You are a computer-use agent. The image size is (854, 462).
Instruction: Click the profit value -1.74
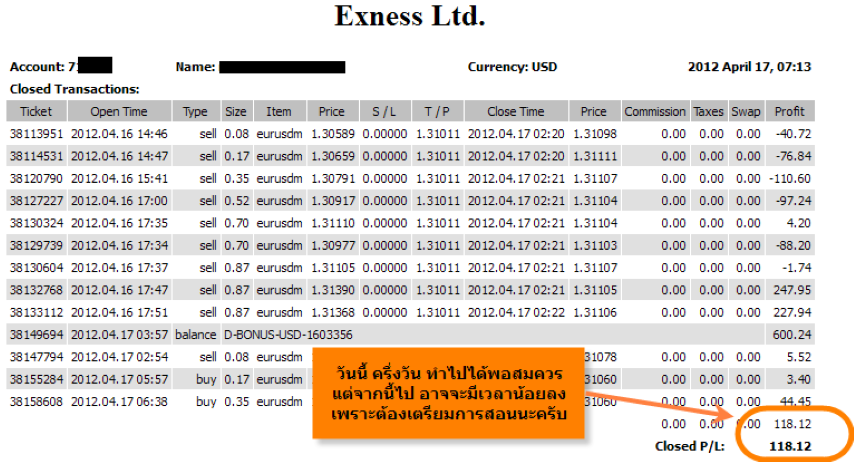tap(797, 268)
